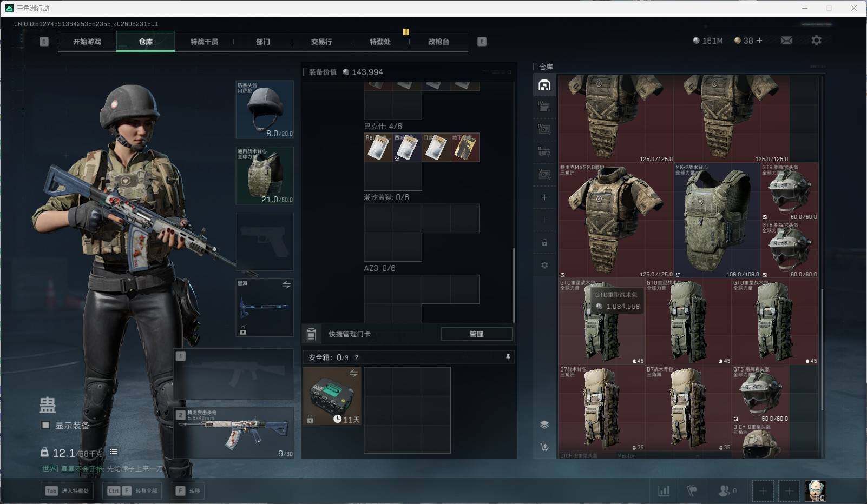Open the 交易行 tab
Image resolution: width=867 pixels, height=504 pixels.
pyautogui.click(x=321, y=42)
